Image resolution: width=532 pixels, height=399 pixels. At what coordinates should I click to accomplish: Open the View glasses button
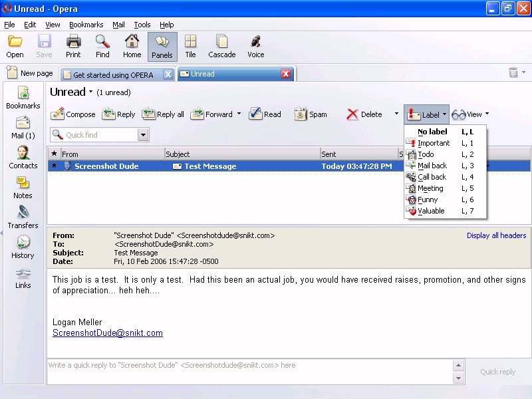click(x=467, y=114)
